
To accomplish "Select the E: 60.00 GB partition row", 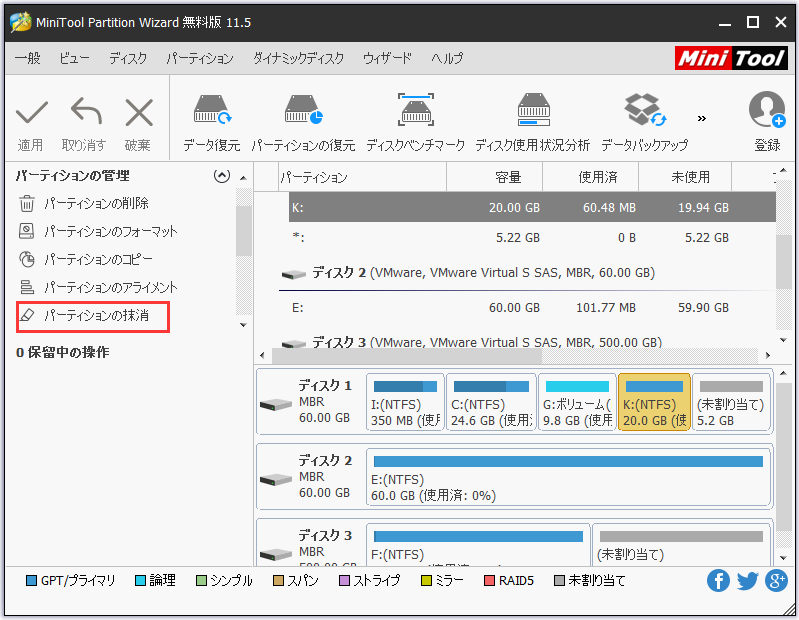I will [532, 308].
